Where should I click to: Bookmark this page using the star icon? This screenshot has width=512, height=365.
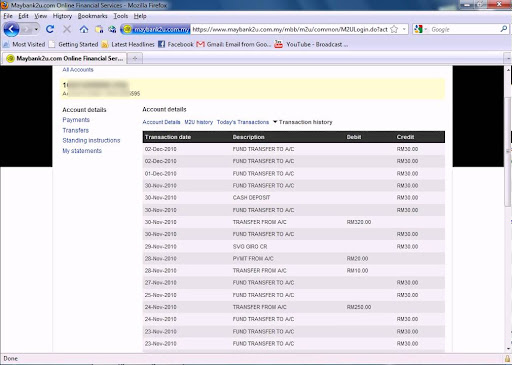click(394, 29)
